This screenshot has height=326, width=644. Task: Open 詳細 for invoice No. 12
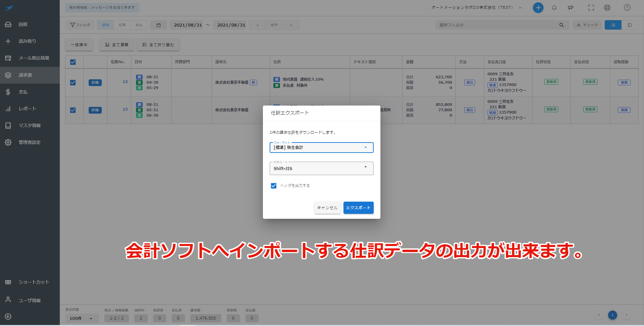click(95, 83)
